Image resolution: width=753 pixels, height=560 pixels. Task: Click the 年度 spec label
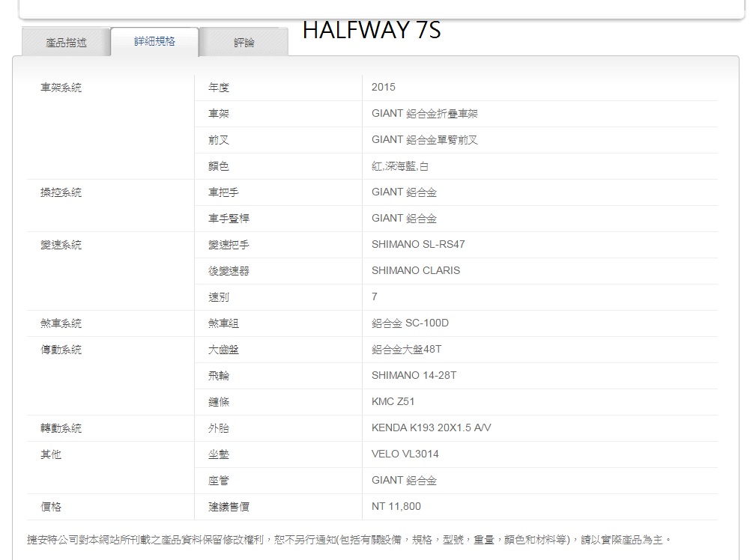[x=219, y=88]
